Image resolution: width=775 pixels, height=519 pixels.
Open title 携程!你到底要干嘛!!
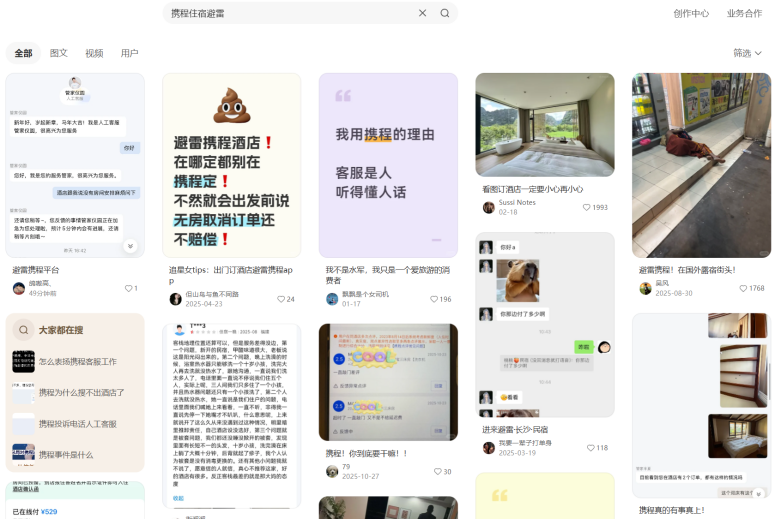click(366, 453)
